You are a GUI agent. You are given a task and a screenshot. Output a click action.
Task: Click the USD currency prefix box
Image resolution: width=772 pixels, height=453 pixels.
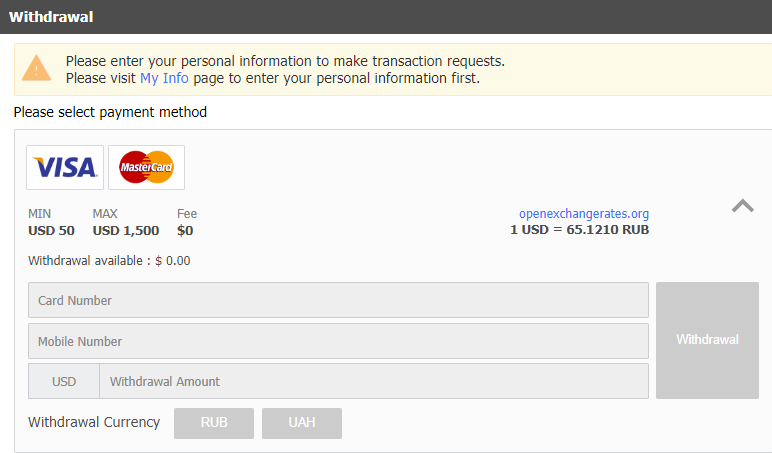point(64,381)
